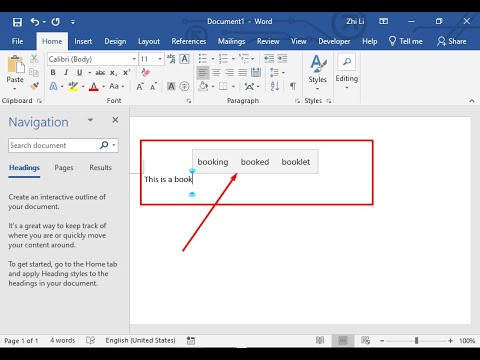The width and height of the screenshot is (480, 360).
Task: Adjust the zoom slider handle
Action: 416,340
